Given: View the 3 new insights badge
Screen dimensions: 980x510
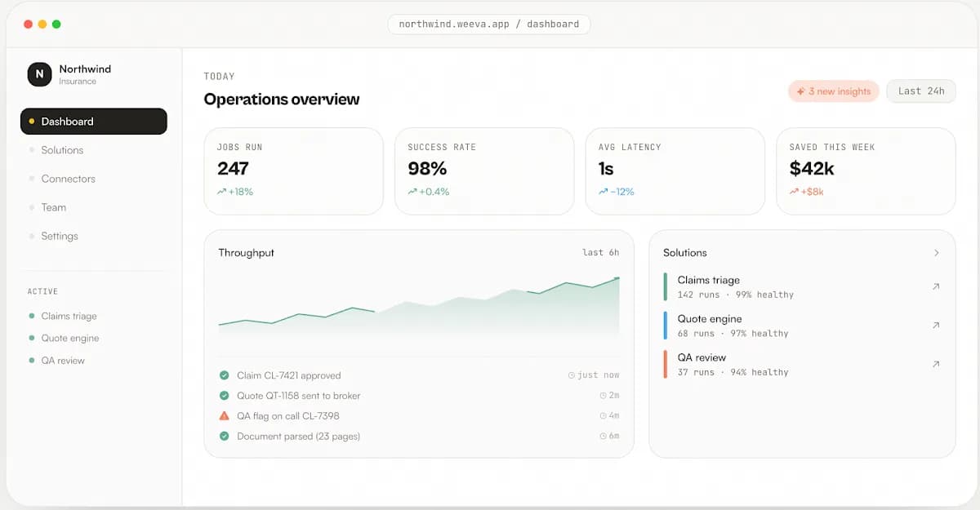Looking at the screenshot, I should pos(834,91).
